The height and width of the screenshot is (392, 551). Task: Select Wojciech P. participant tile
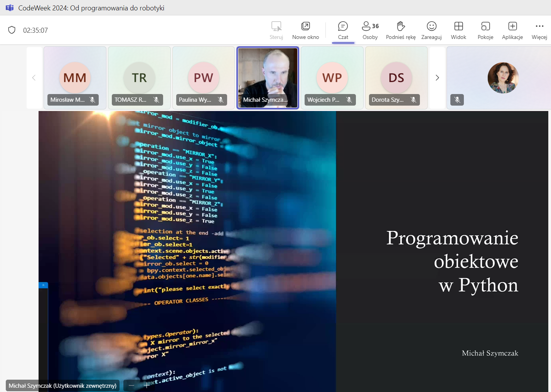332,78
